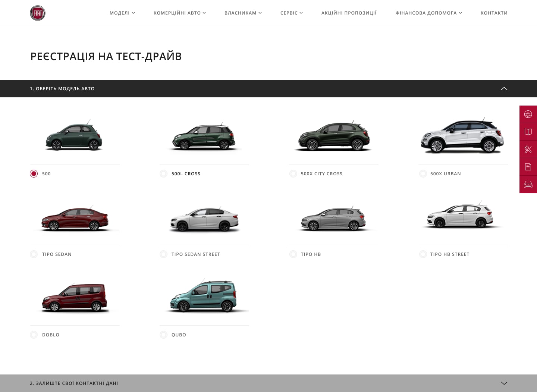Click the teal Qubo car image
Viewport: 537px width, 392px height.
coord(204,296)
